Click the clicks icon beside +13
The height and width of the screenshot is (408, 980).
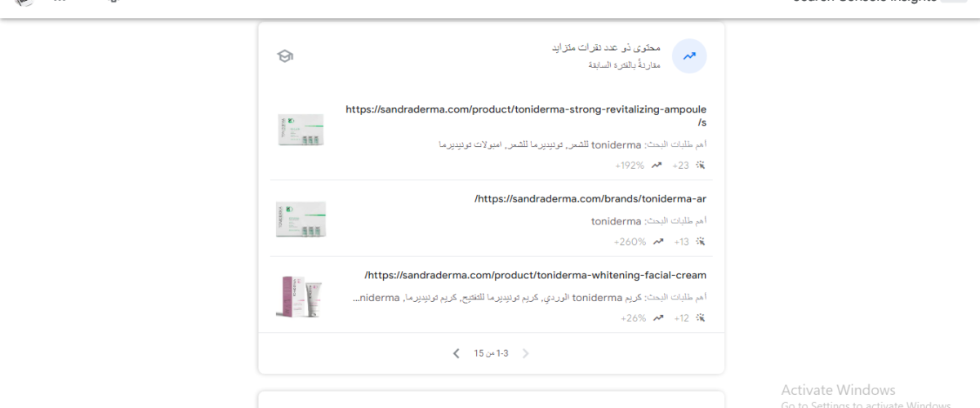pyautogui.click(x=700, y=242)
